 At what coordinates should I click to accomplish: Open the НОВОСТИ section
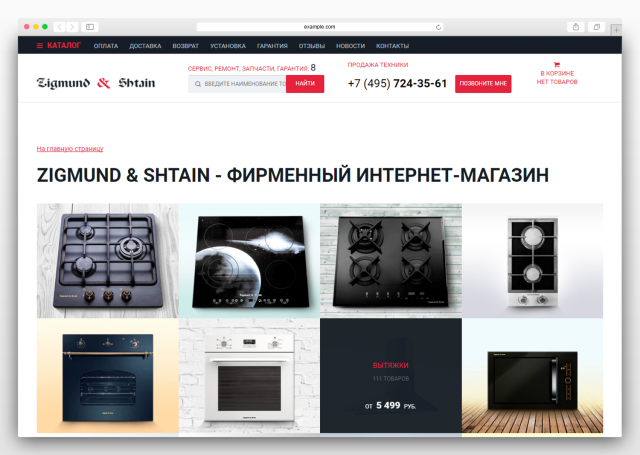tap(350, 46)
